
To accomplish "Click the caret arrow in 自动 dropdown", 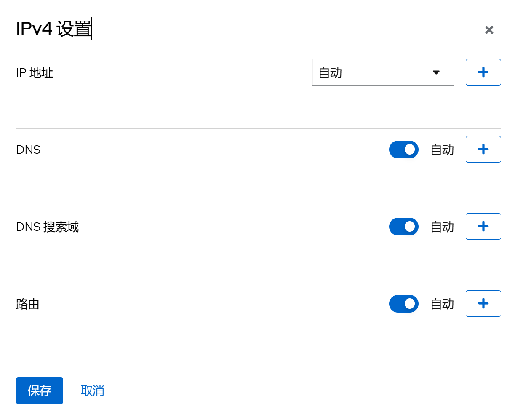I will [436, 72].
